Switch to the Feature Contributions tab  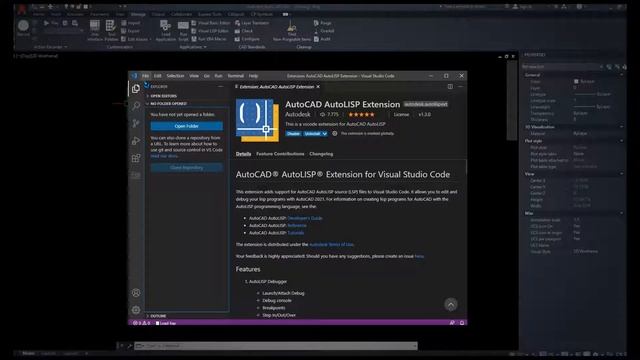click(x=280, y=154)
